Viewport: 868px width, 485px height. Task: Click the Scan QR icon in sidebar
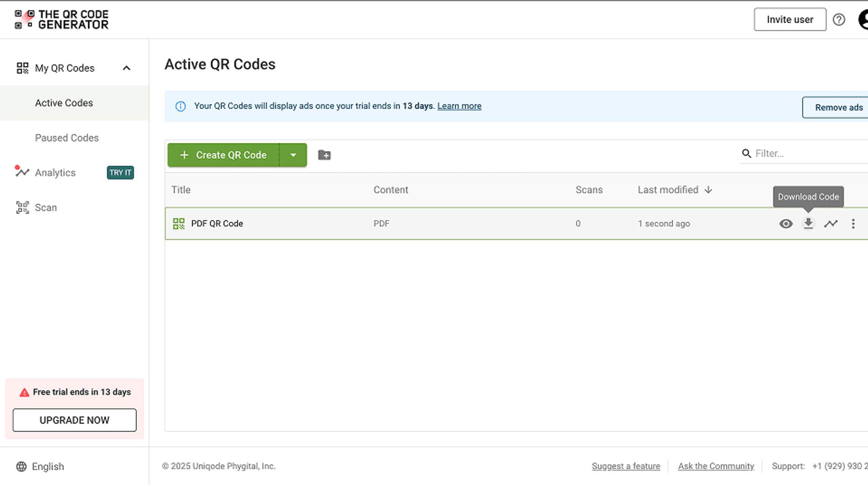[23, 208]
